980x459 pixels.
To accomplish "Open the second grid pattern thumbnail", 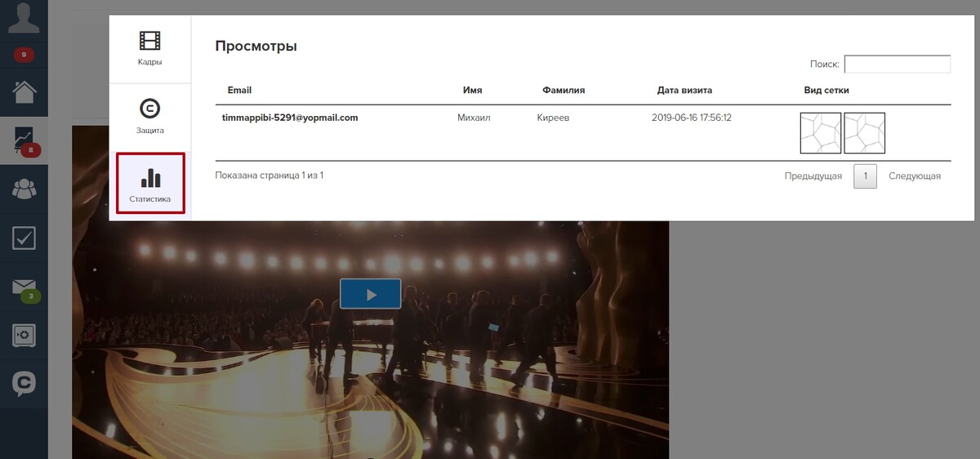I will [x=864, y=133].
